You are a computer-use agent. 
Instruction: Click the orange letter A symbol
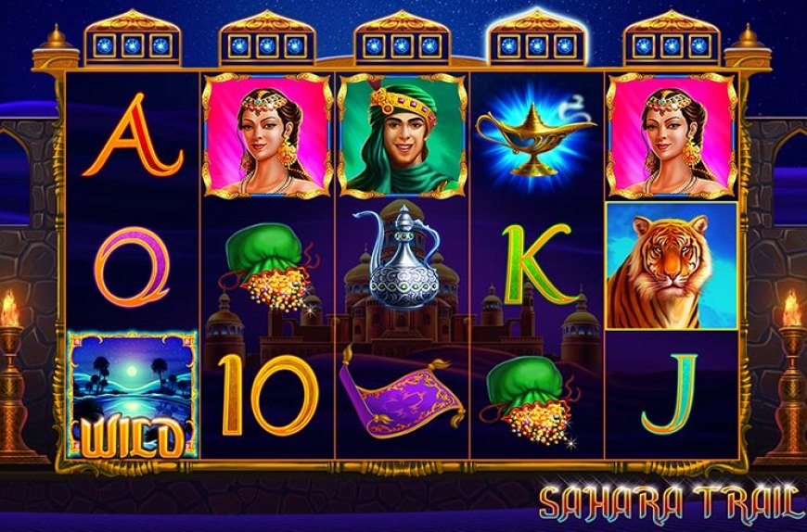click(133, 135)
